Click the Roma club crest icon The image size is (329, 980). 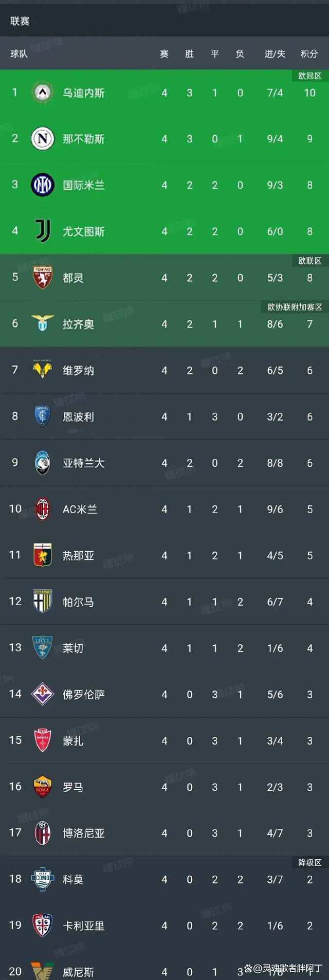coord(43,787)
